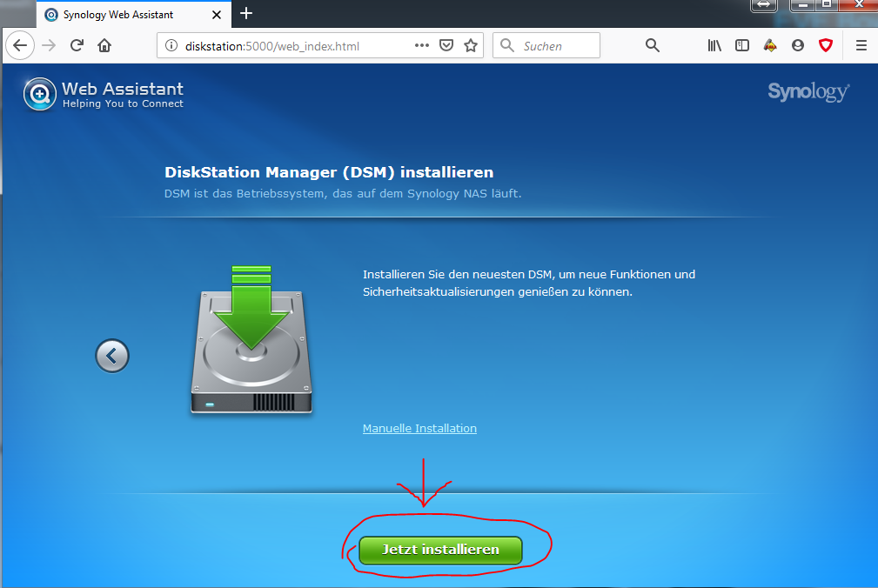Image resolution: width=878 pixels, height=588 pixels.
Task: Click the browser forward arrow
Action: pos(50,46)
